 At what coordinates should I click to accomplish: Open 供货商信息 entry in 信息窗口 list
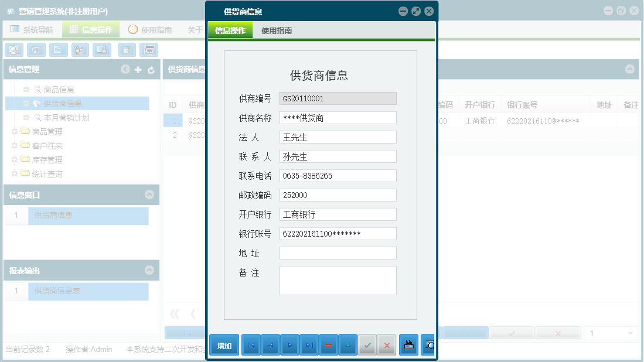[88, 216]
